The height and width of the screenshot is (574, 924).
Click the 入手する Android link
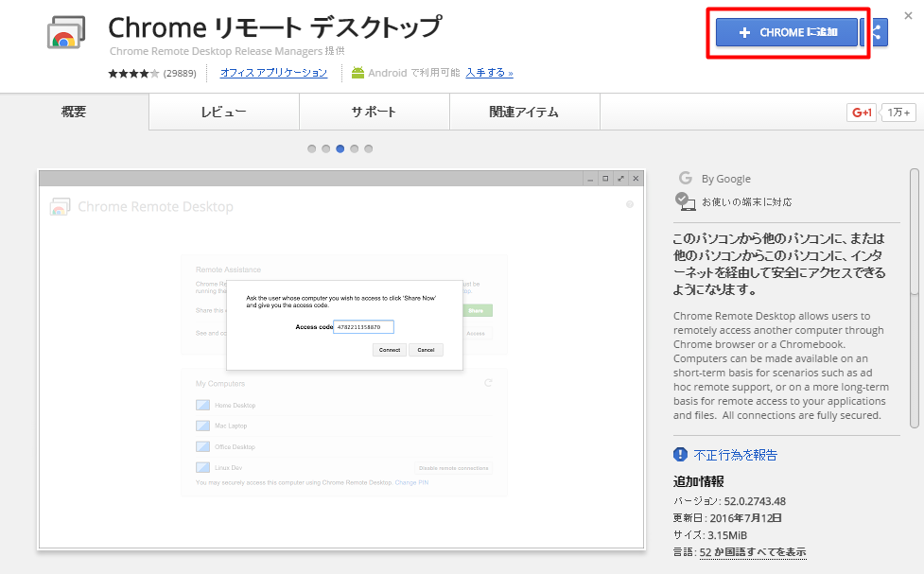pos(489,73)
